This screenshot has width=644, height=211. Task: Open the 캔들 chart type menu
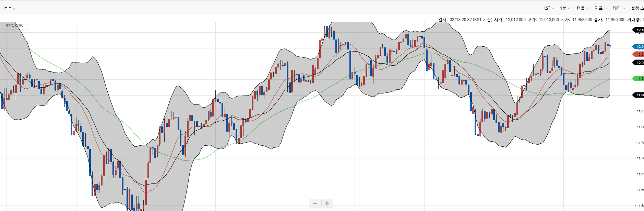582,8
